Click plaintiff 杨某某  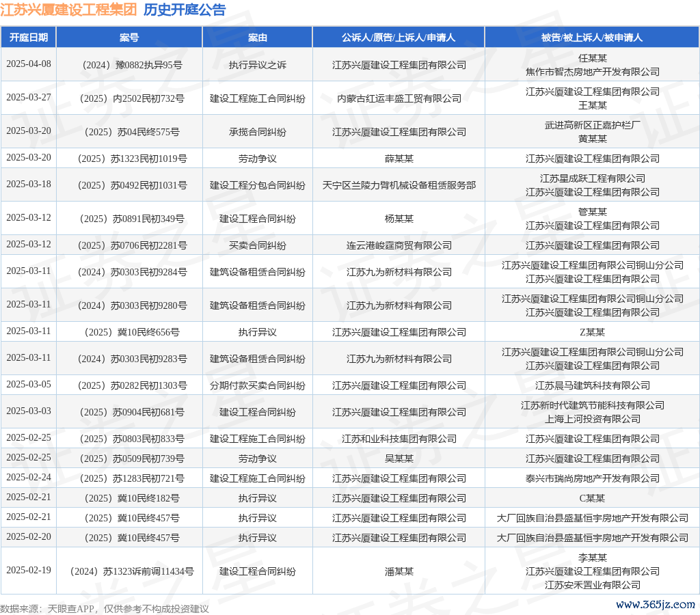click(399, 219)
